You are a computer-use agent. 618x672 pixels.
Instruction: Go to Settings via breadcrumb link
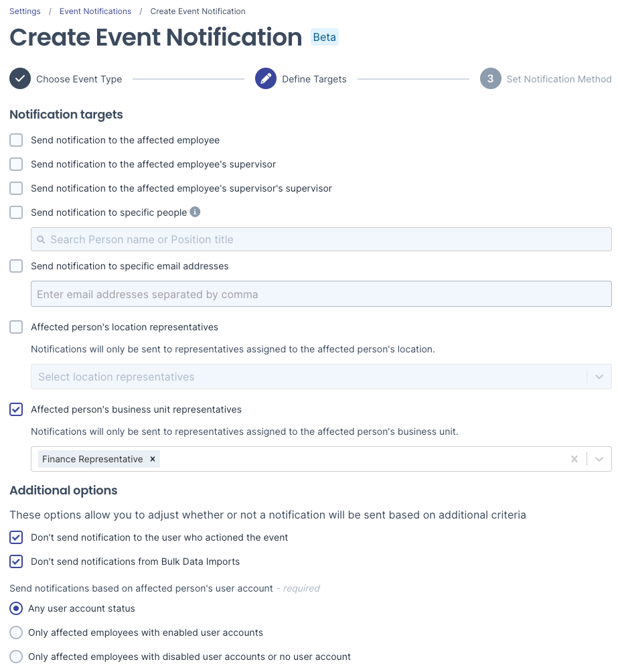click(25, 11)
